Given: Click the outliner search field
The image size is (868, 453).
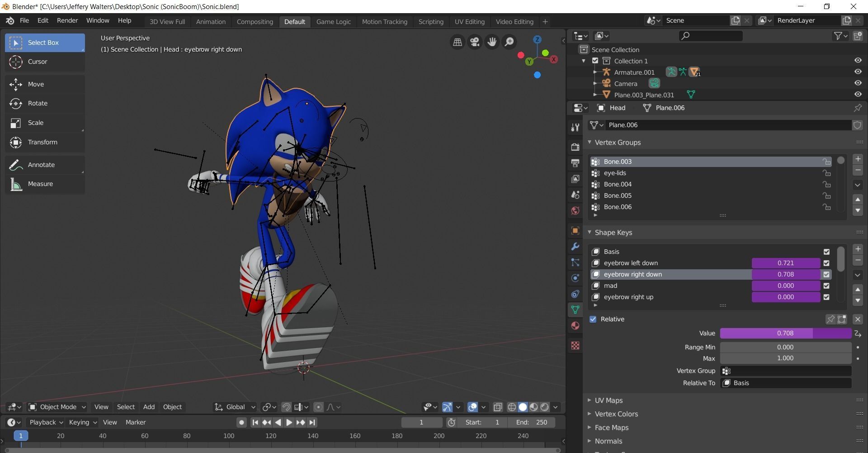Looking at the screenshot, I should coord(711,36).
